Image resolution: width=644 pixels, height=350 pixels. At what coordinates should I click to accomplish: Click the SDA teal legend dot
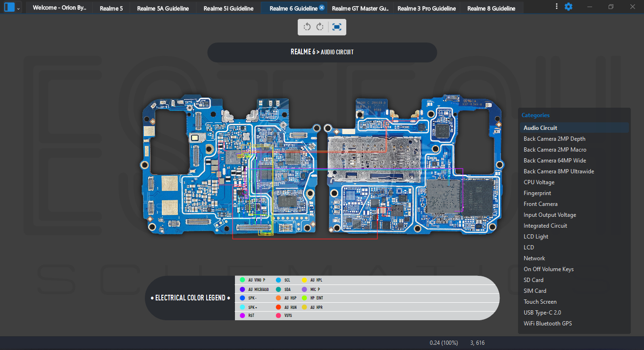pos(278,289)
